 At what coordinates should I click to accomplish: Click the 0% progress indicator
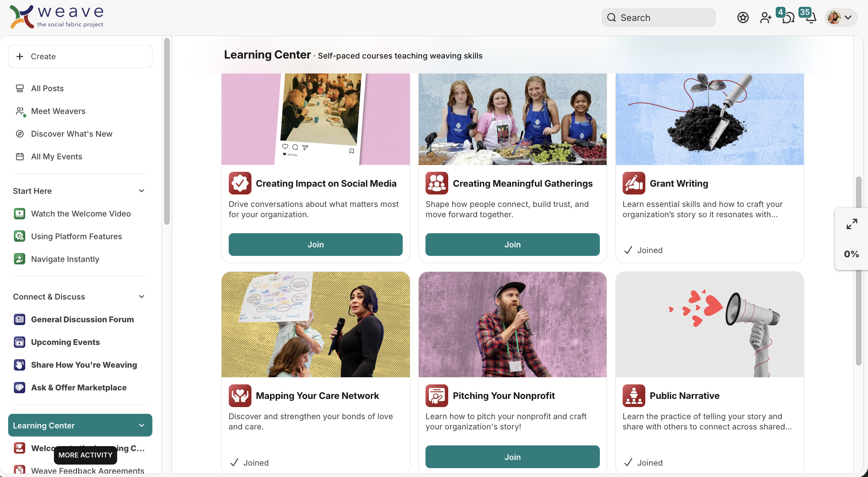(851, 254)
